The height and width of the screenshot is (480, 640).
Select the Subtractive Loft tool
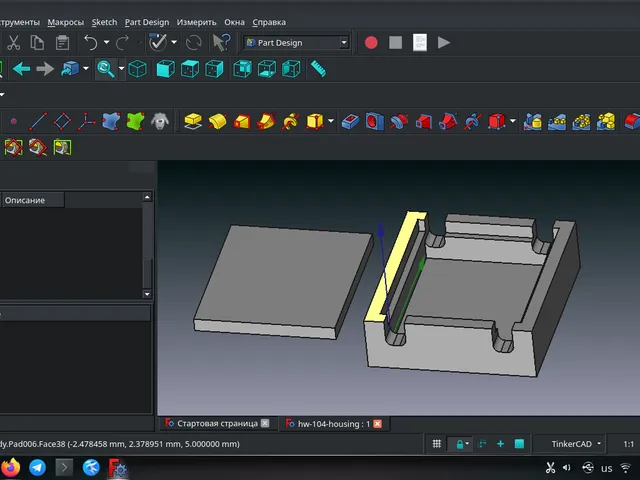point(424,121)
